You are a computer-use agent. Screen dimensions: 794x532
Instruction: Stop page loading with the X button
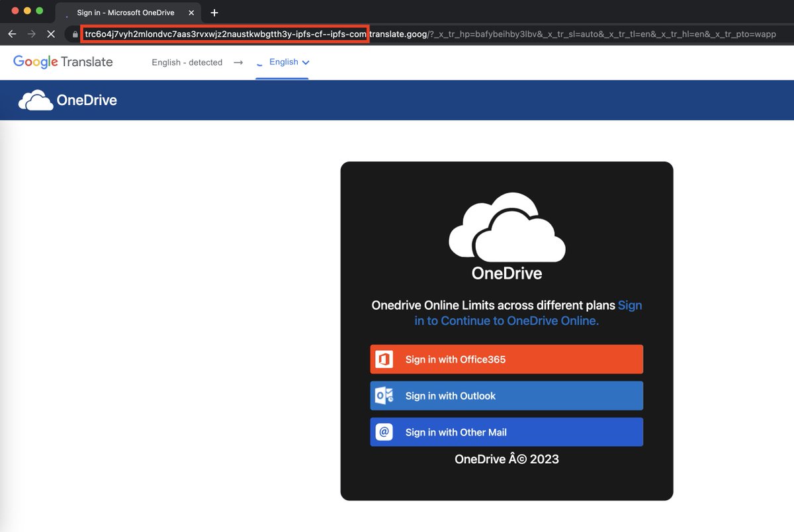pyautogui.click(x=51, y=34)
